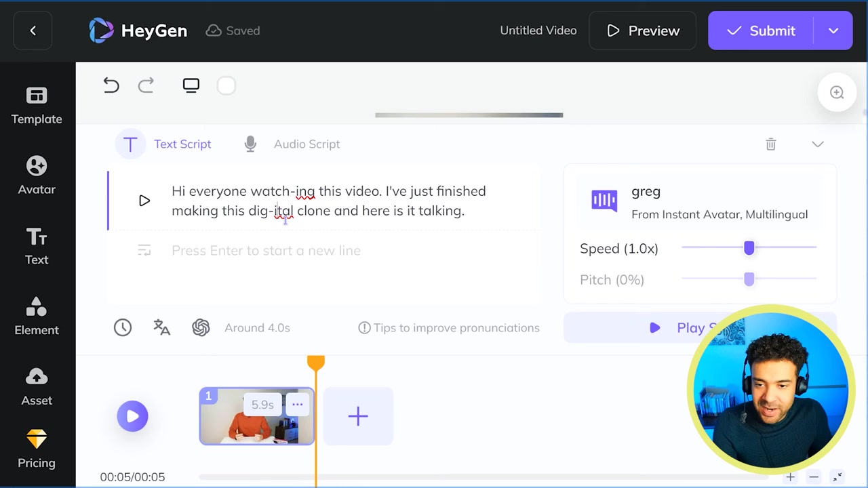Select the greg voice card

click(700, 202)
